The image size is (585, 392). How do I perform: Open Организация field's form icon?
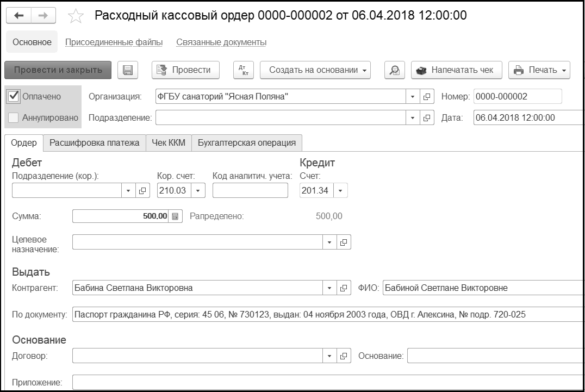click(x=427, y=97)
